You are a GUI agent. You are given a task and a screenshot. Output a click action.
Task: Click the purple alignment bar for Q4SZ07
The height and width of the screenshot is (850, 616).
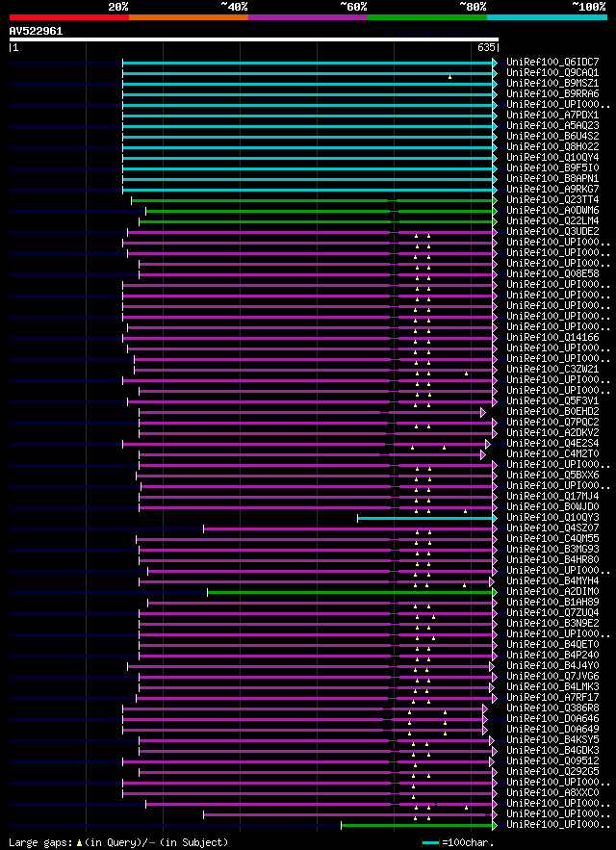coord(347,528)
